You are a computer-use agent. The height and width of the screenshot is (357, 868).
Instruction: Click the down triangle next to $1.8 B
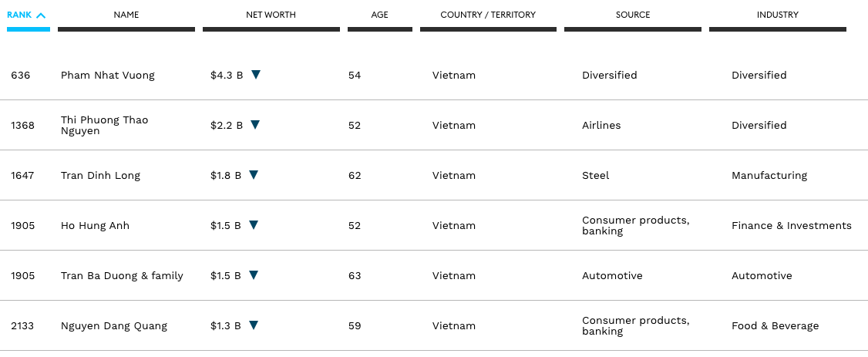(x=254, y=175)
